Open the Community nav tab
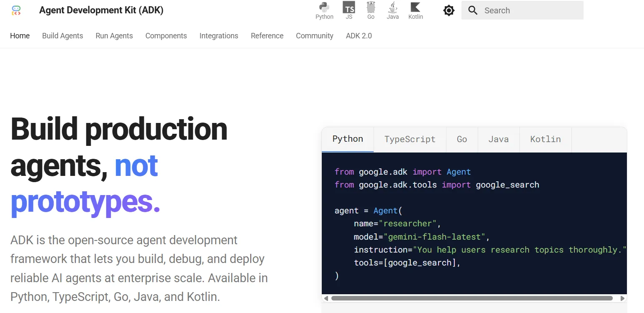This screenshot has width=644, height=313. coord(315,36)
